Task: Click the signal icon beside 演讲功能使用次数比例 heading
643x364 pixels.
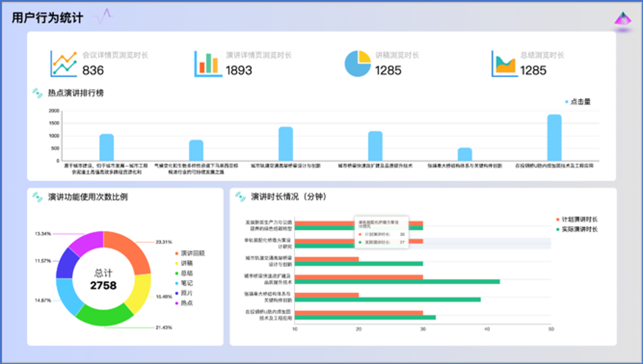Action: coord(38,197)
